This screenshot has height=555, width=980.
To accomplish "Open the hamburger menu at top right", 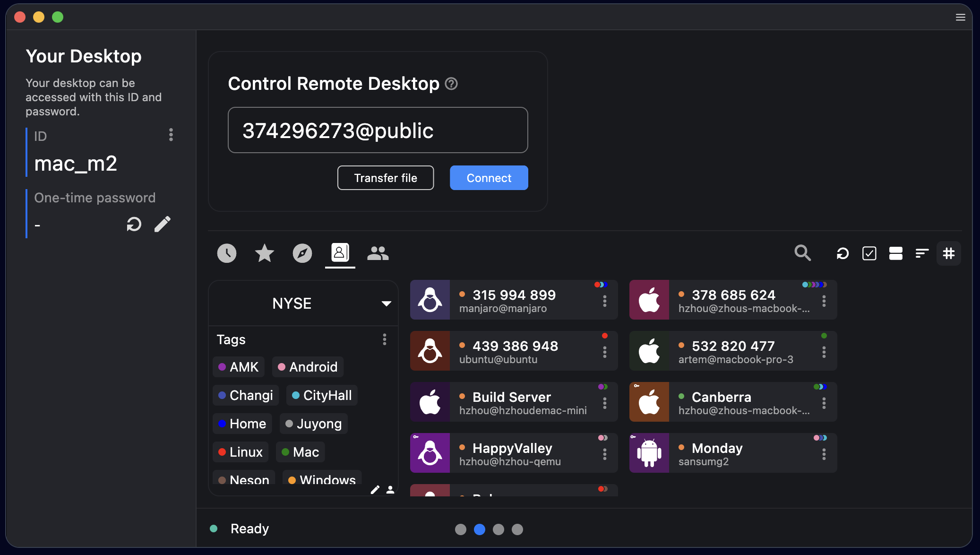I will pyautogui.click(x=960, y=17).
